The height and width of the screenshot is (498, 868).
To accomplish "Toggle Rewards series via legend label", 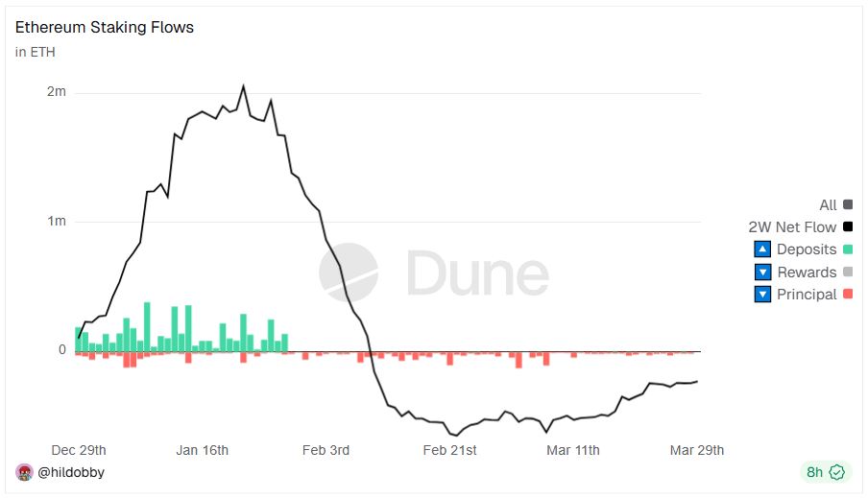I will (x=807, y=272).
